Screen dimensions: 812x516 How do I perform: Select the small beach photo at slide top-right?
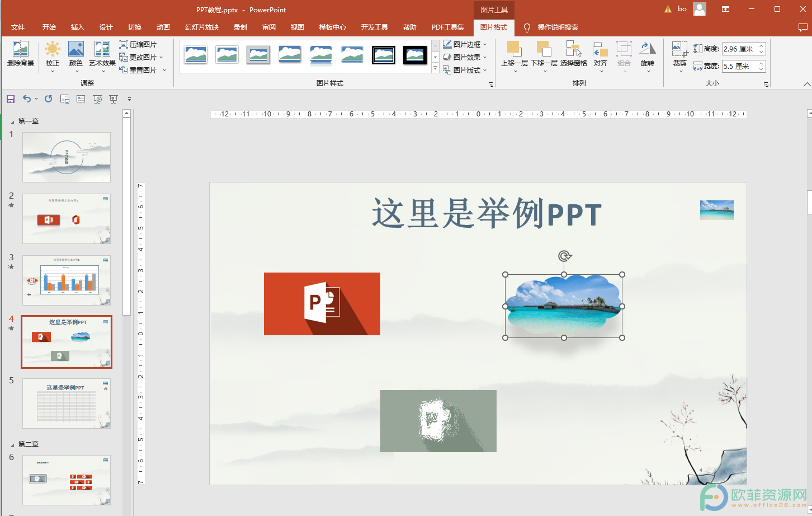pos(717,210)
